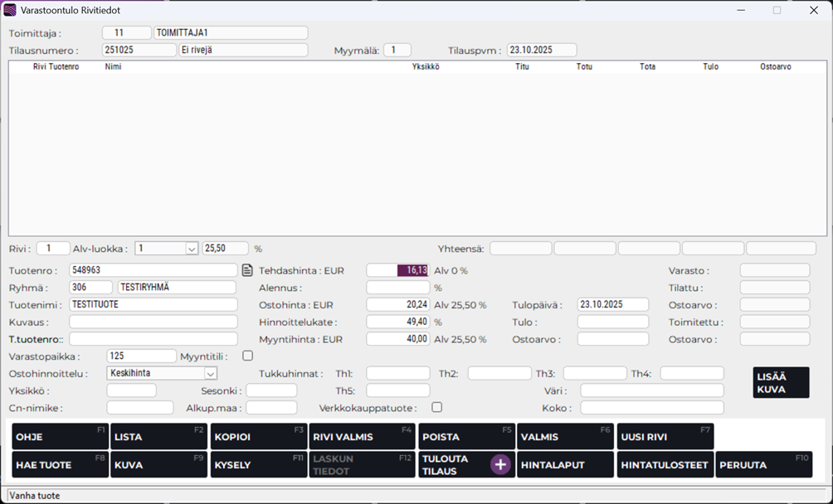
Task: Select the Tehdashinta EUR price field
Action: 397,270
